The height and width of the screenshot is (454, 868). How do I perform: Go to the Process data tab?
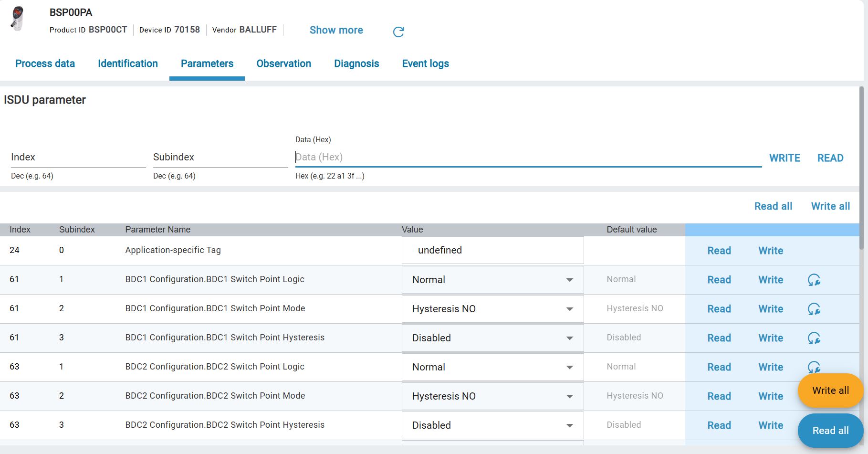click(45, 63)
